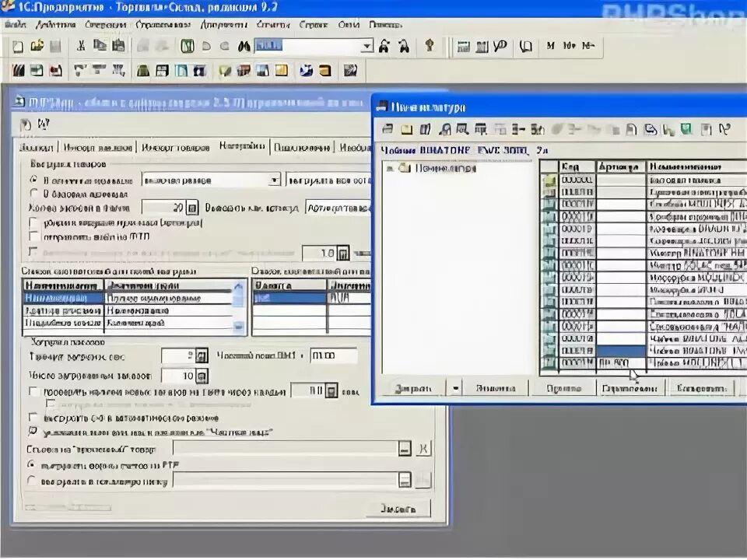Open the Документы menu
This screenshot has width=747, height=560.
click(x=223, y=24)
